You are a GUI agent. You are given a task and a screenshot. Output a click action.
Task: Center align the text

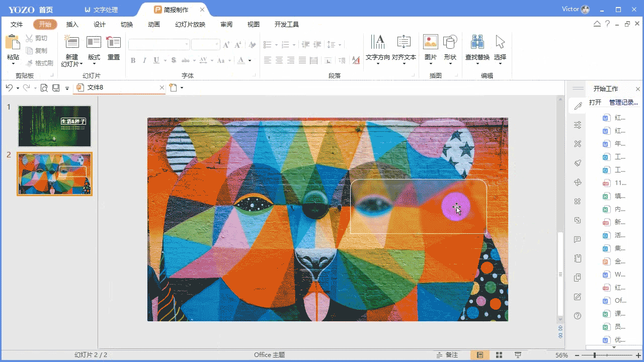pyautogui.click(x=279, y=60)
